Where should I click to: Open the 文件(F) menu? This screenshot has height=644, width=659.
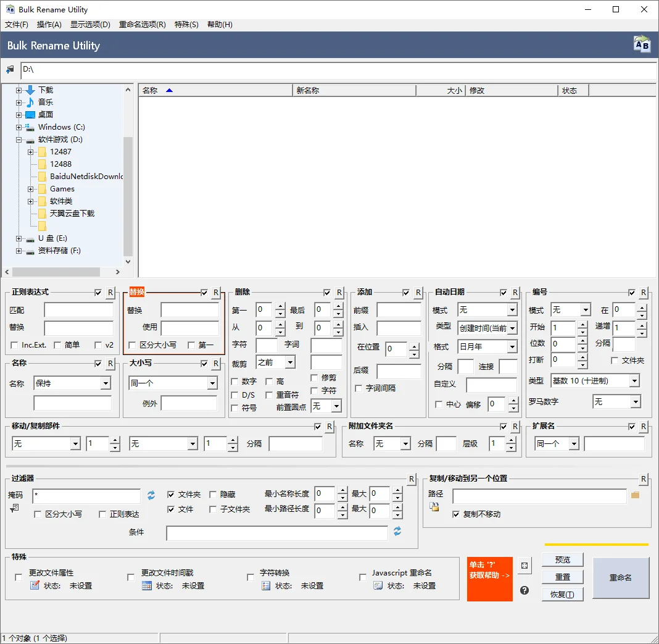pos(16,25)
